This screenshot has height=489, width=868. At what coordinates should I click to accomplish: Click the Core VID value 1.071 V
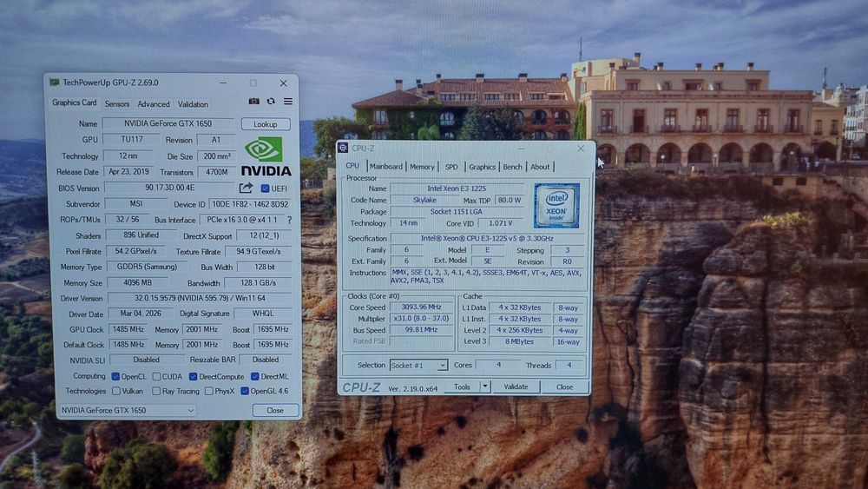click(501, 223)
